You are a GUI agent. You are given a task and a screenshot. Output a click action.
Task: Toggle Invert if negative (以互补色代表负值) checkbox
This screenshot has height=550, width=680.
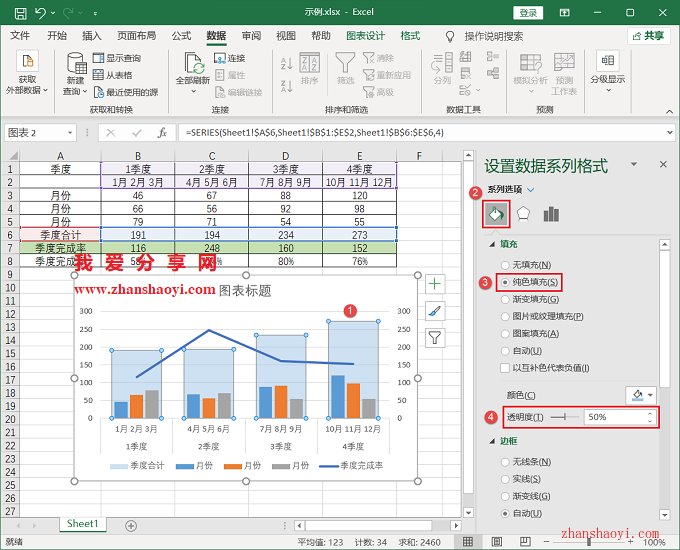tap(505, 368)
